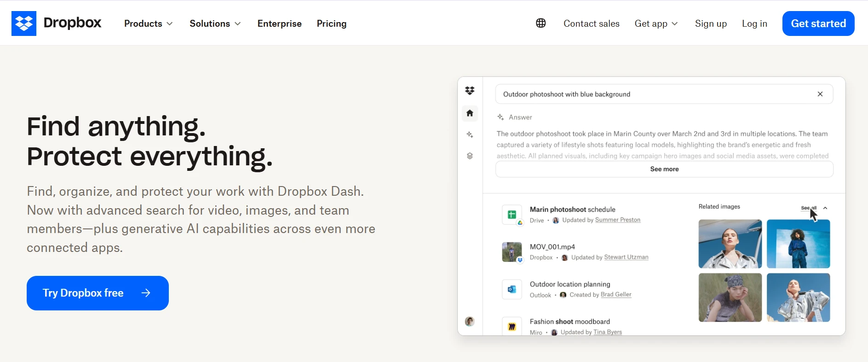This screenshot has width=868, height=362.
Task: Click the Tina Byers link
Action: click(608, 332)
